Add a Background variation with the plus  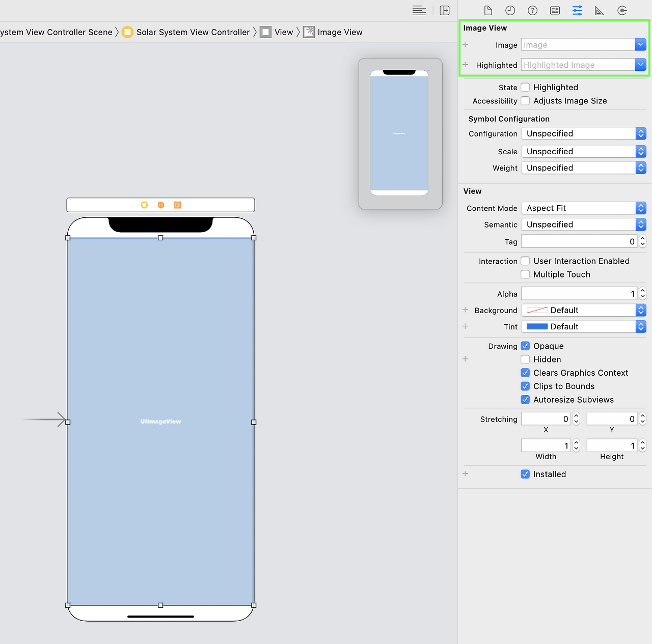click(465, 310)
